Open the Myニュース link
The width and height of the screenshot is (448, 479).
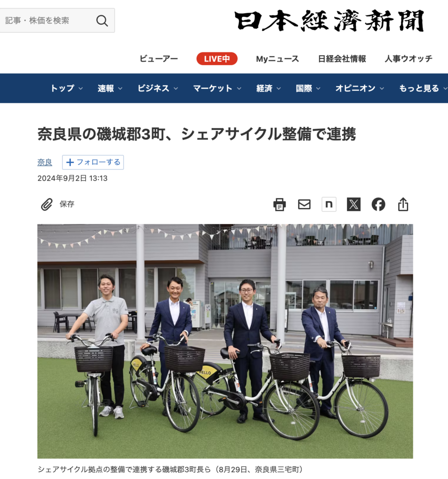point(277,58)
